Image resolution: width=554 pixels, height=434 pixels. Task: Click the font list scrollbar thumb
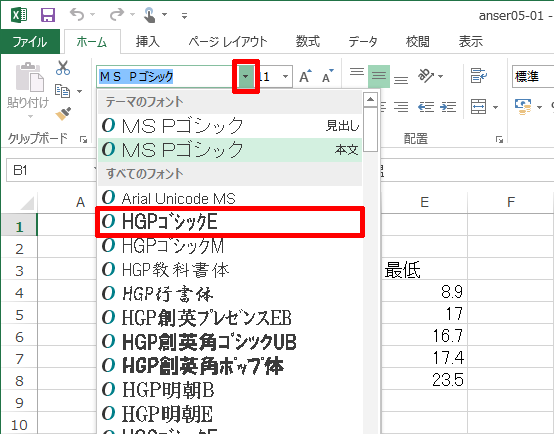point(370,129)
